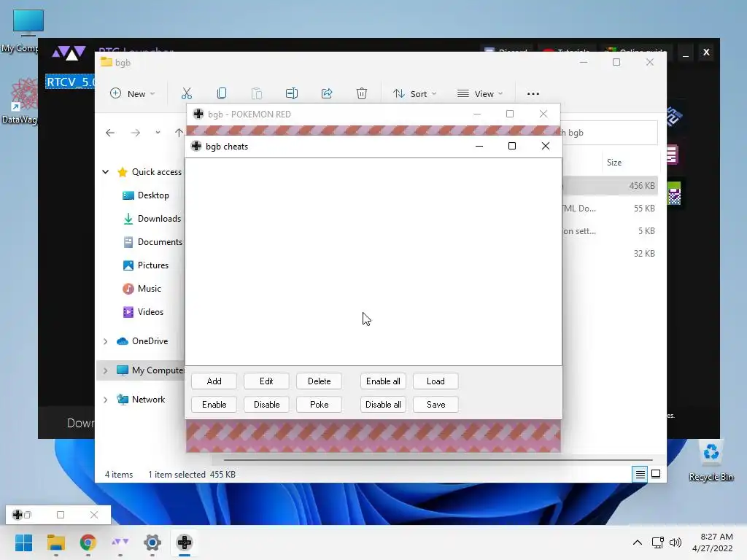Open Chrome from the taskbar

tap(88, 542)
